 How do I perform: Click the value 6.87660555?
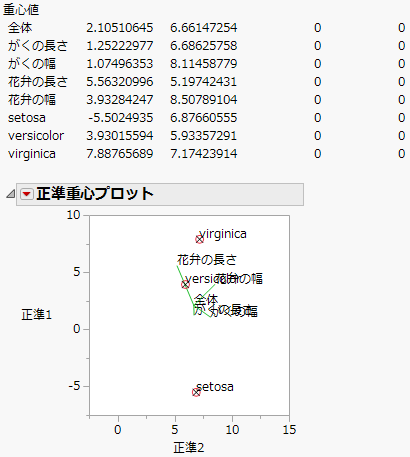coord(204,118)
